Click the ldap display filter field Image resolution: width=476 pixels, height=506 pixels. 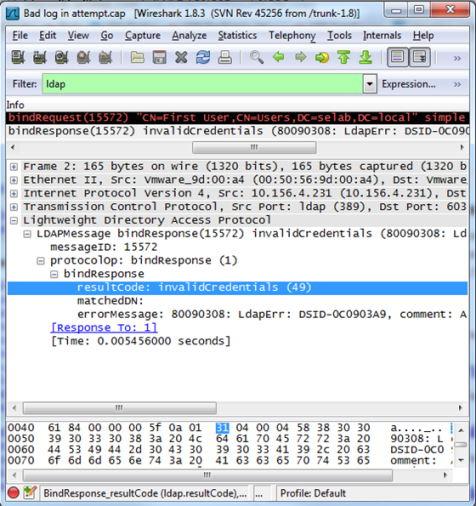(202, 84)
